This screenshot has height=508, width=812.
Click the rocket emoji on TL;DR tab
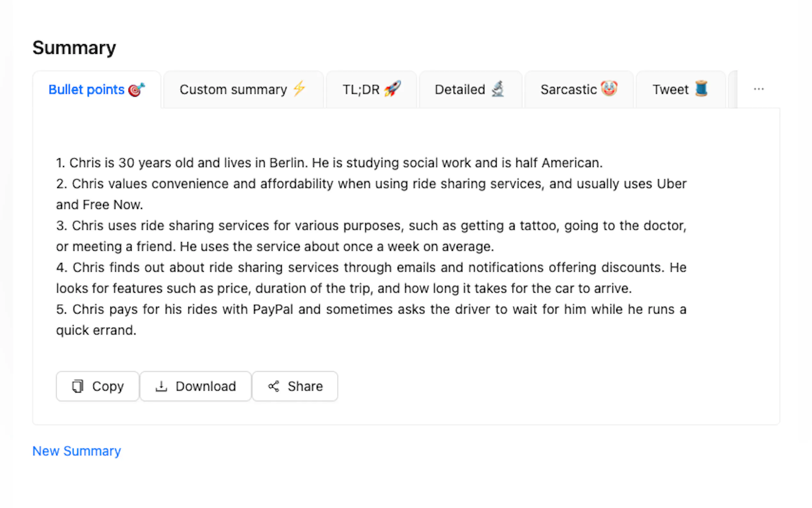click(x=392, y=89)
